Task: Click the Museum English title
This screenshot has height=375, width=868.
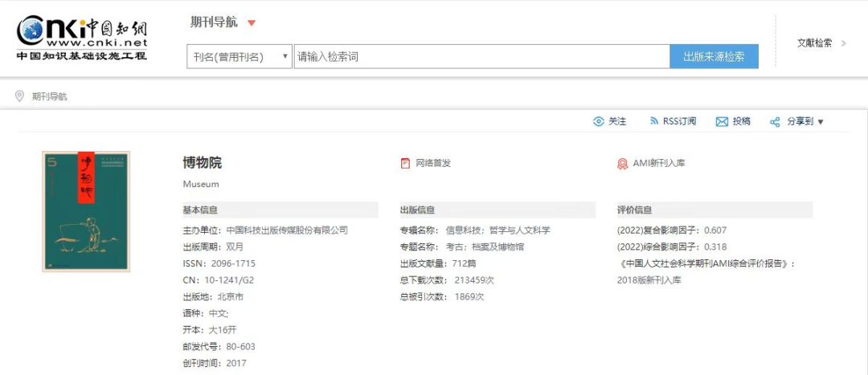Action: click(201, 184)
